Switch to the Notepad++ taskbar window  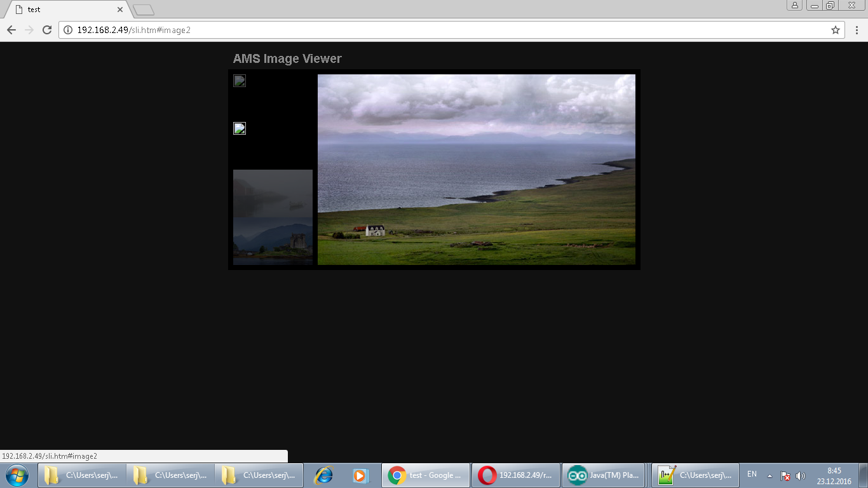click(x=695, y=475)
